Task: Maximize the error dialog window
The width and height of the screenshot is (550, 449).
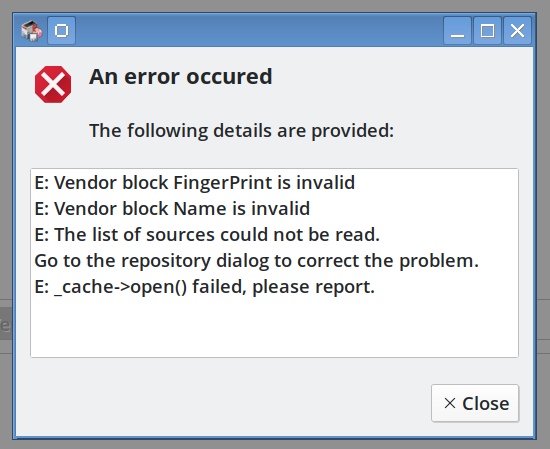Action: click(488, 31)
